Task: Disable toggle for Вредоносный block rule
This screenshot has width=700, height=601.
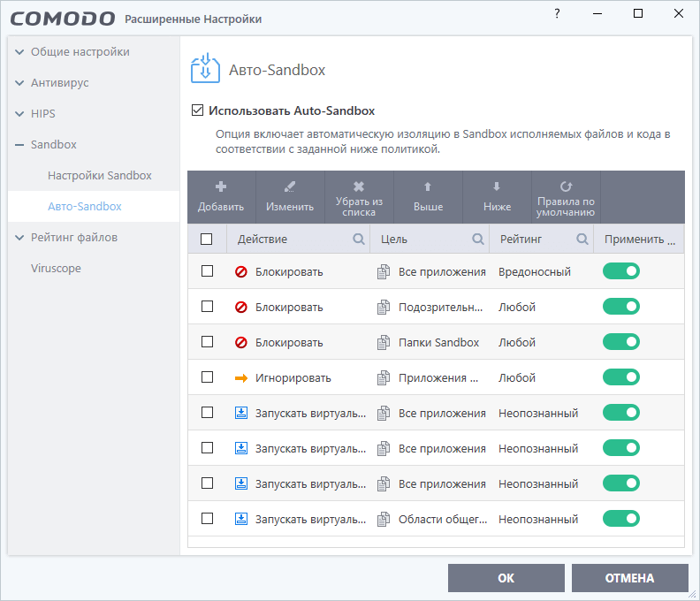Action: (621, 271)
